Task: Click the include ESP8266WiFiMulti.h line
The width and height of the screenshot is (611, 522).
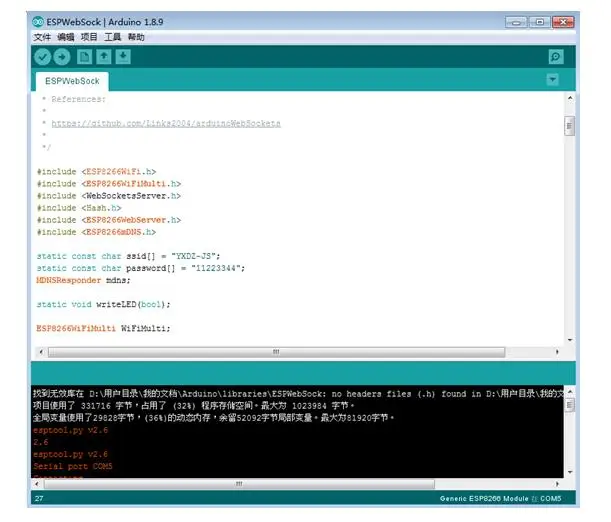Action: click(x=109, y=184)
